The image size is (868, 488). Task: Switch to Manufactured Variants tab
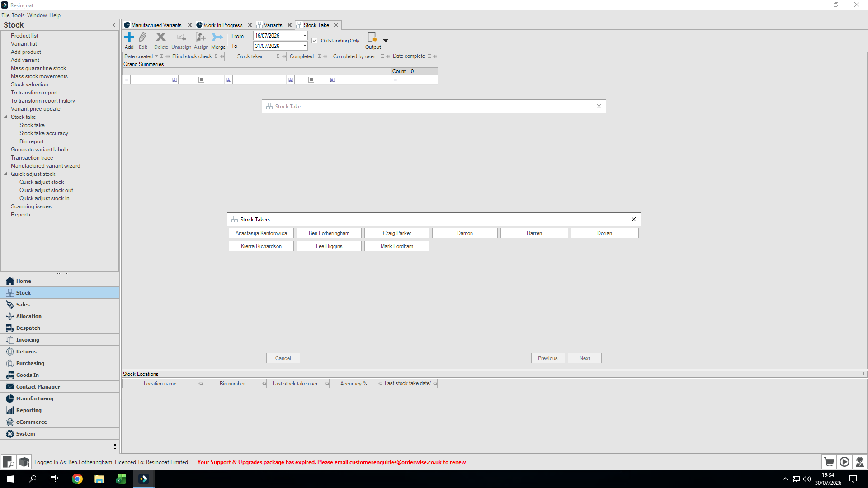click(x=156, y=25)
